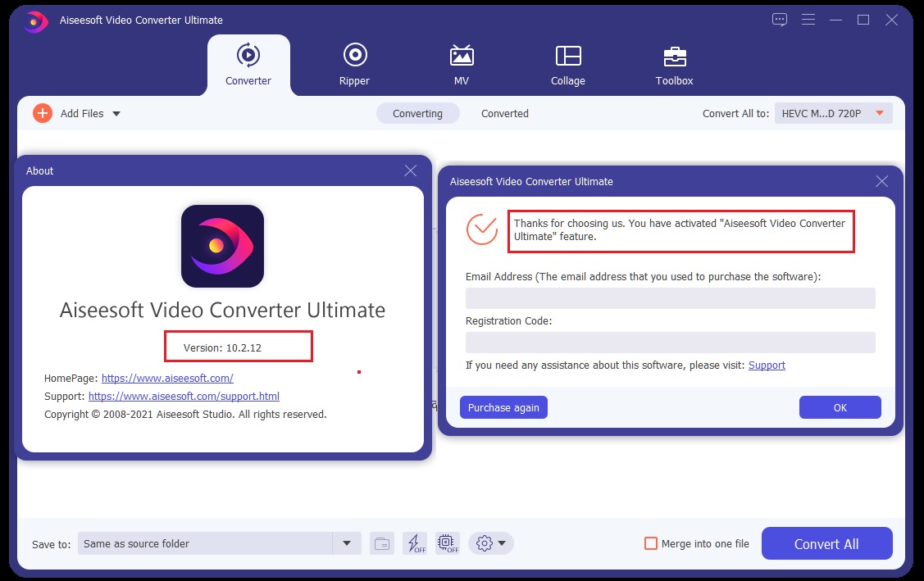This screenshot has width=924, height=581.
Task: Toggle hardware acceleration chip icon
Action: click(x=448, y=543)
